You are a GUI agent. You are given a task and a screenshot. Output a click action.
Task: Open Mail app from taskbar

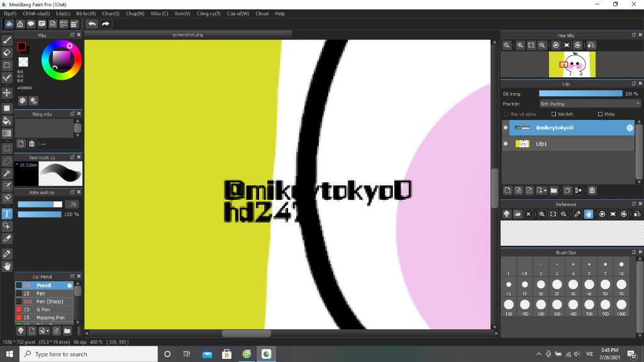(x=207, y=354)
